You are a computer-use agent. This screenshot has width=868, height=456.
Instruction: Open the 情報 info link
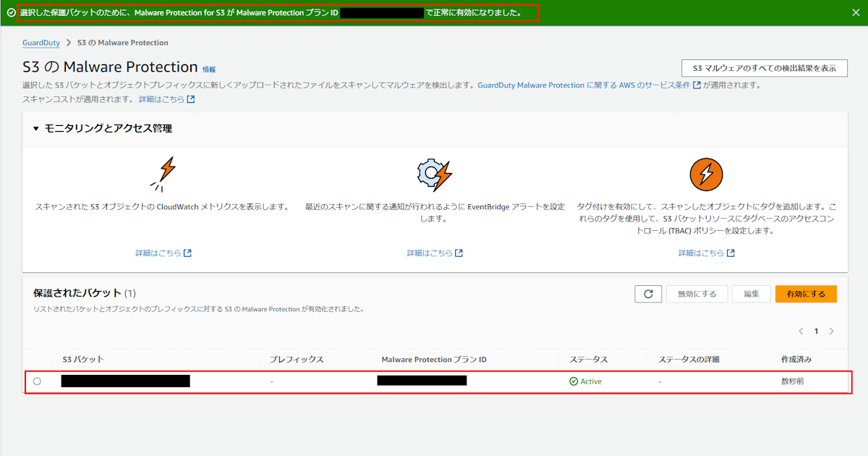tap(209, 69)
